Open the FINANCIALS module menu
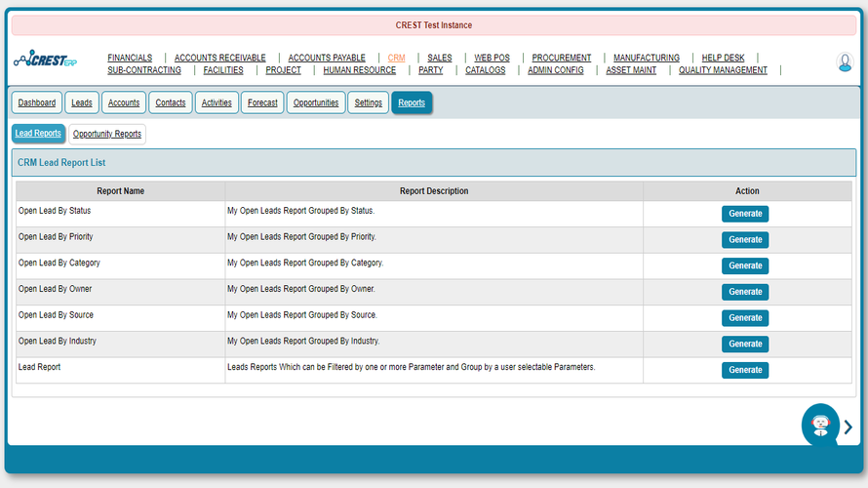The image size is (868, 488). (130, 58)
